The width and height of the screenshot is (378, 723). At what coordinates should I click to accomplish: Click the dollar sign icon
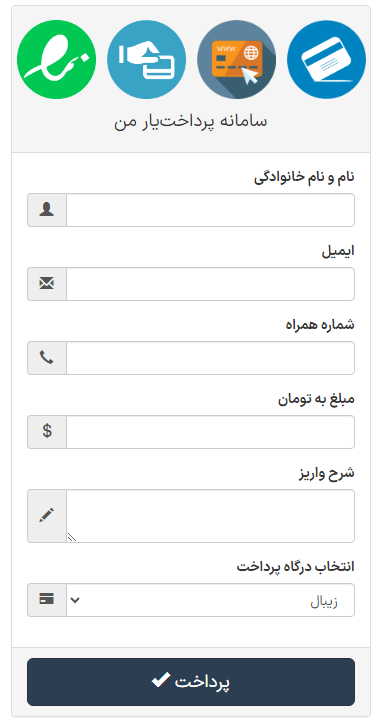(x=47, y=432)
